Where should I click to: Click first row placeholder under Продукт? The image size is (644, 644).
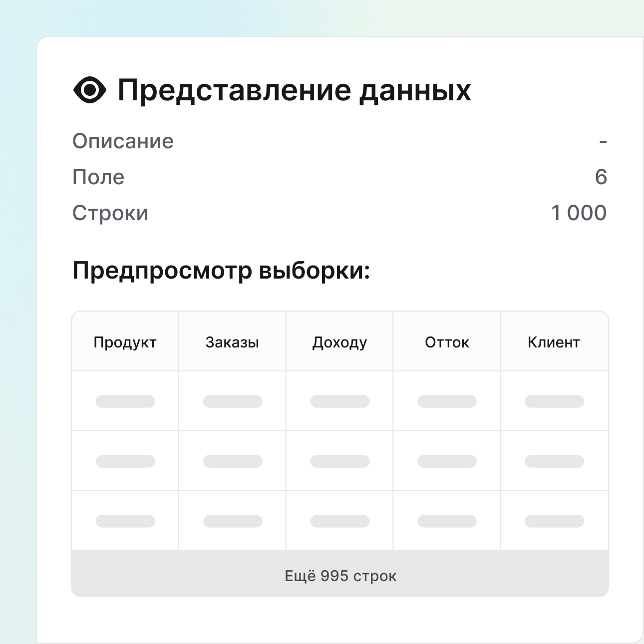[x=125, y=401]
